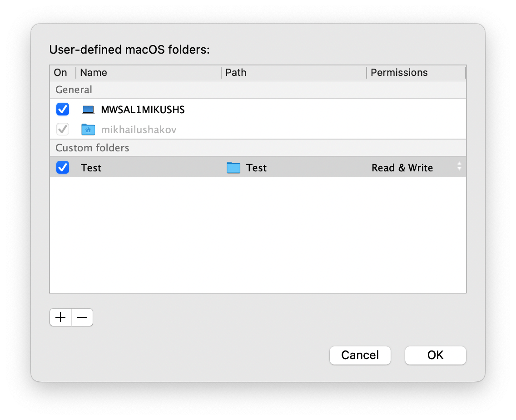Click the blue Test folder icon
Viewport: 516px width, 420px height.
(233, 168)
